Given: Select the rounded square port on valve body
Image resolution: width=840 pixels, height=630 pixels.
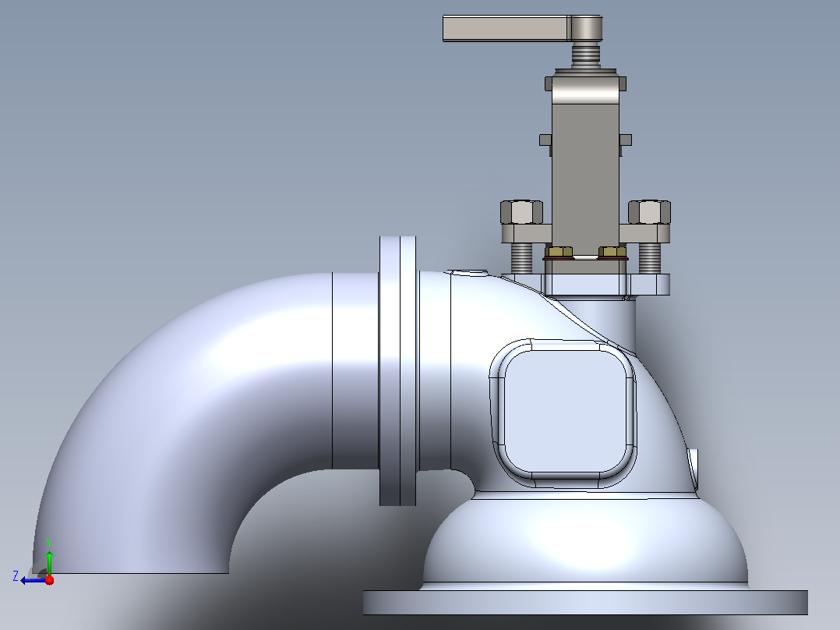Looking at the screenshot, I should coord(564,412).
